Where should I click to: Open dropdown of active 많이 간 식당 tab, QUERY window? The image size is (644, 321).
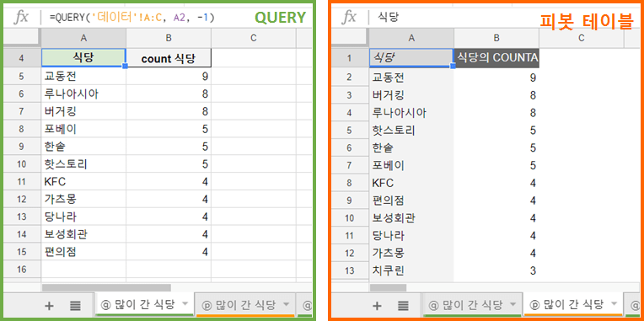tap(185, 304)
